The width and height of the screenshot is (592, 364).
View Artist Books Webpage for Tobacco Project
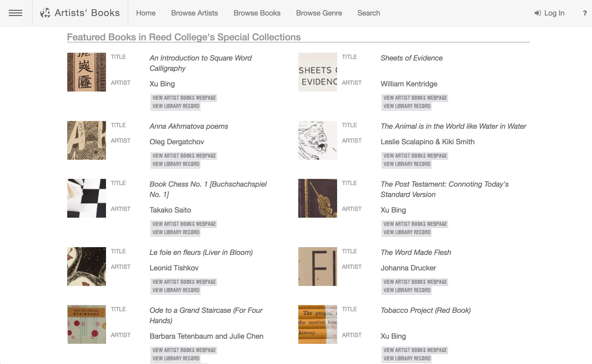click(415, 350)
